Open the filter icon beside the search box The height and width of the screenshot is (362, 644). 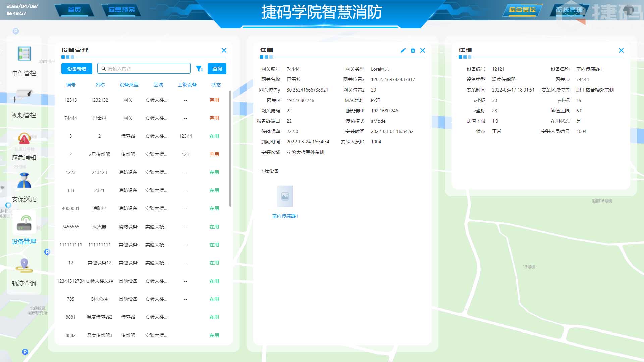199,68
